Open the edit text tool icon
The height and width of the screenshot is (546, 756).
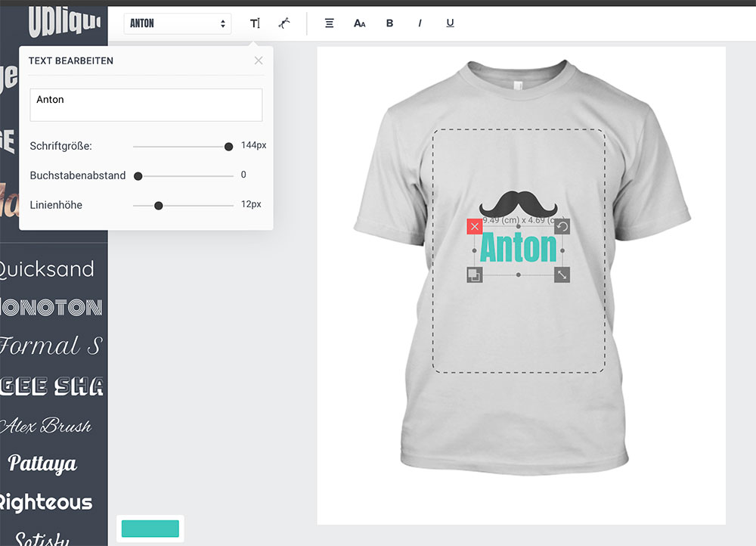click(255, 23)
